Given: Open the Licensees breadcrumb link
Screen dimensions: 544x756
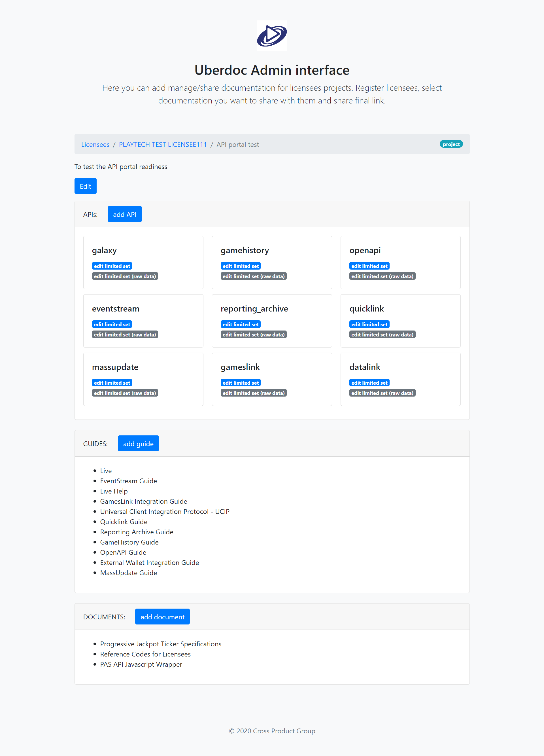Looking at the screenshot, I should click(x=95, y=144).
